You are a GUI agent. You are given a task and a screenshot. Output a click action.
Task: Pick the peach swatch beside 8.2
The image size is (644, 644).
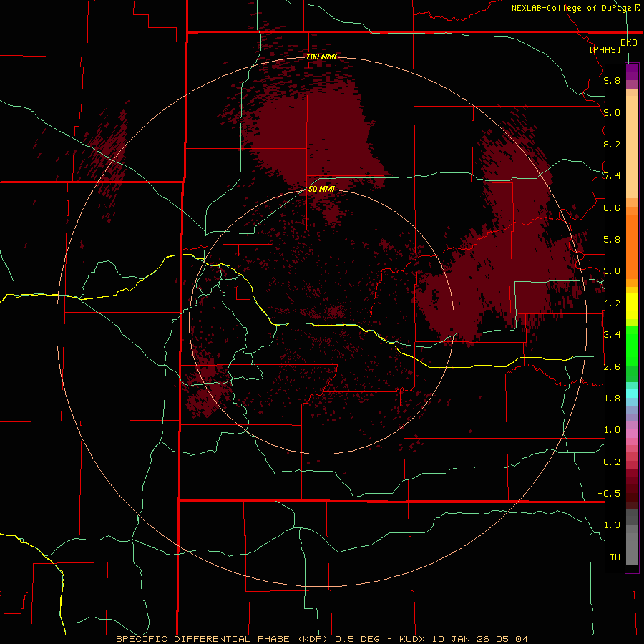pos(632,147)
